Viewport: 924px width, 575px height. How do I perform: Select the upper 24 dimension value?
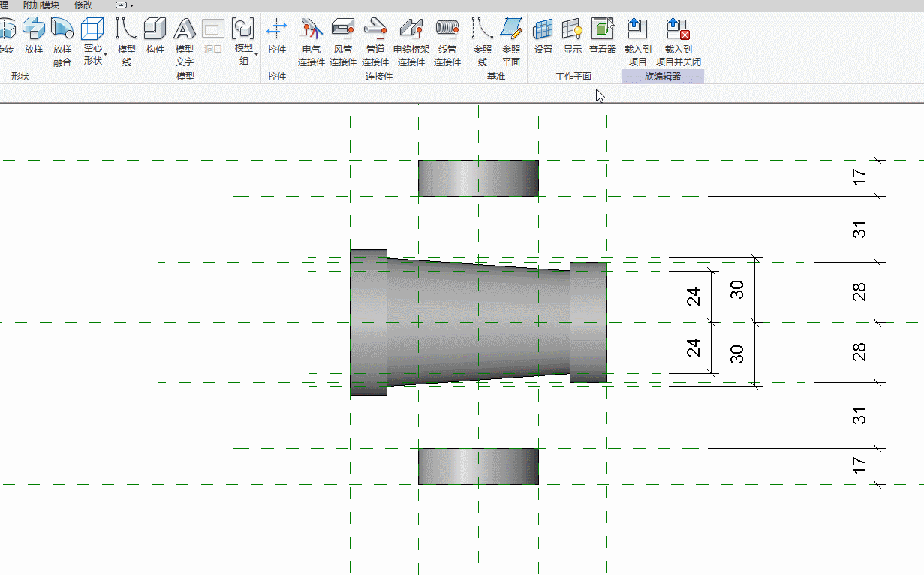click(x=694, y=297)
